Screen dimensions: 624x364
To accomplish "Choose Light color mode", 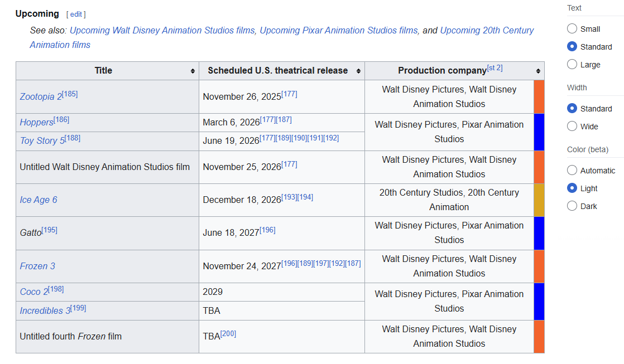I will [572, 188].
